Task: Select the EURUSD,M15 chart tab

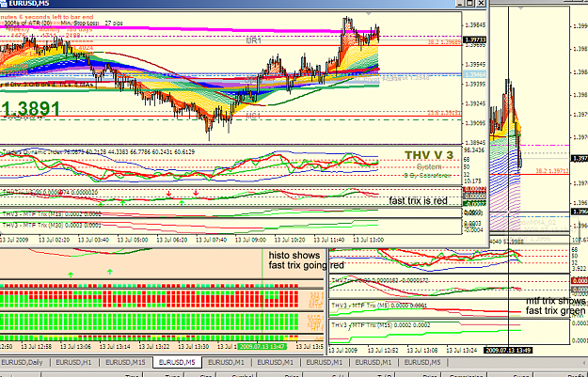Action: click(x=125, y=362)
